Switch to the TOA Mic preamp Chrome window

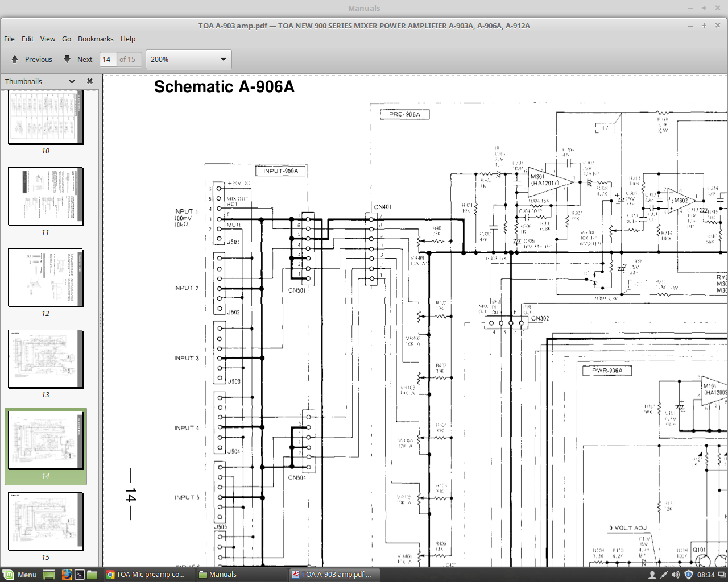(x=147, y=575)
